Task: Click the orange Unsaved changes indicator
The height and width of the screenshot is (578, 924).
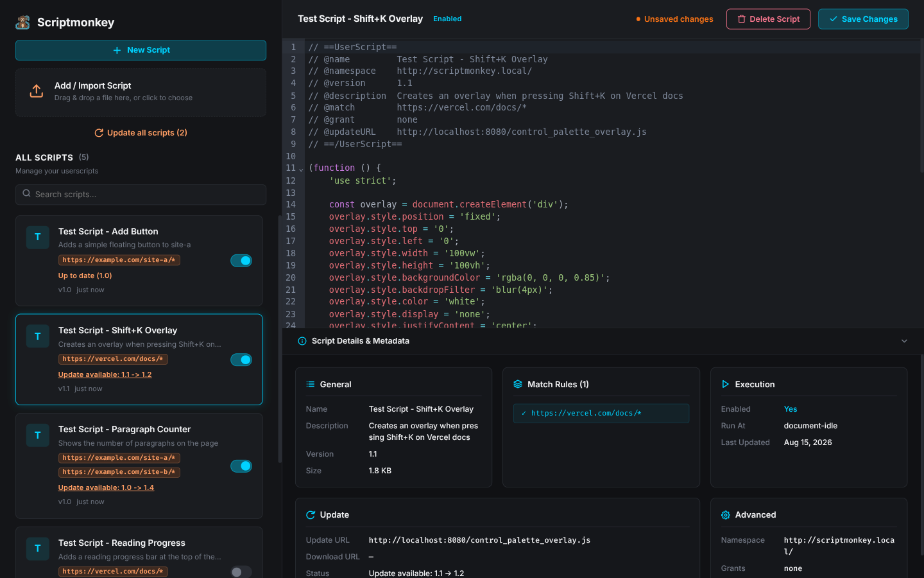Action: [674, 19]
